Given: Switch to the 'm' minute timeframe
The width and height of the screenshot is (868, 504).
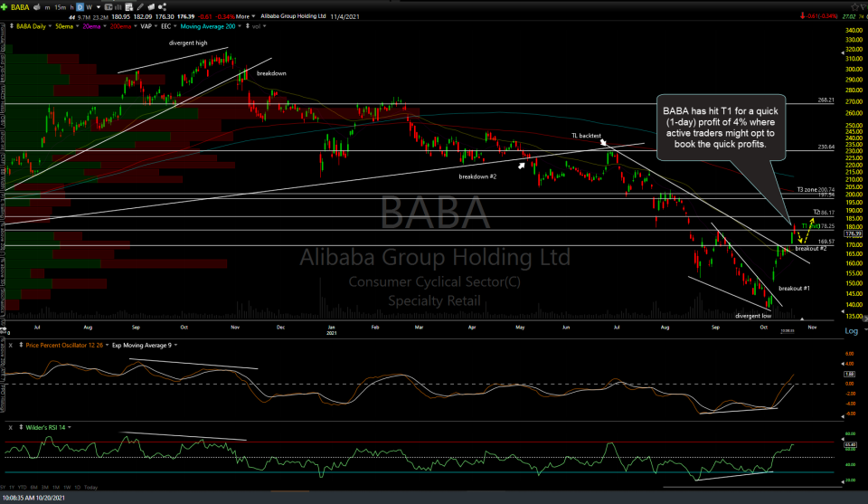Looking at the screenshot, I should pyautogui.click(x=47, y=8).
